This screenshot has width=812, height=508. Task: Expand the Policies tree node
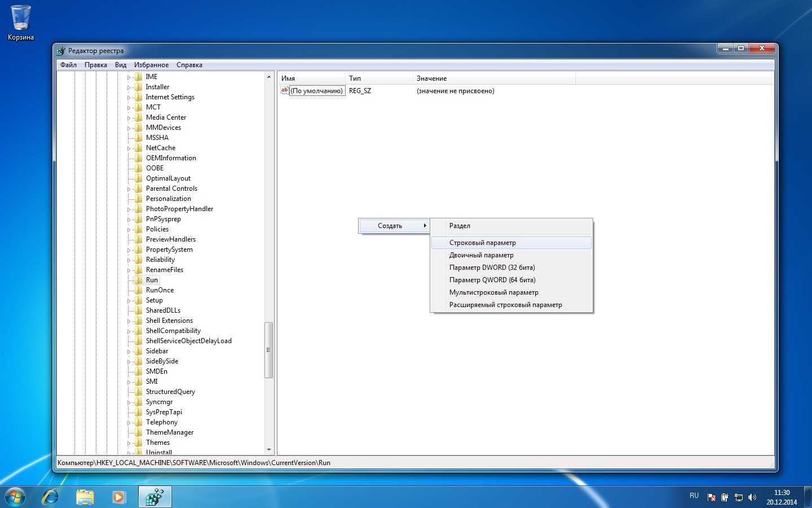(x=129, y=230)
